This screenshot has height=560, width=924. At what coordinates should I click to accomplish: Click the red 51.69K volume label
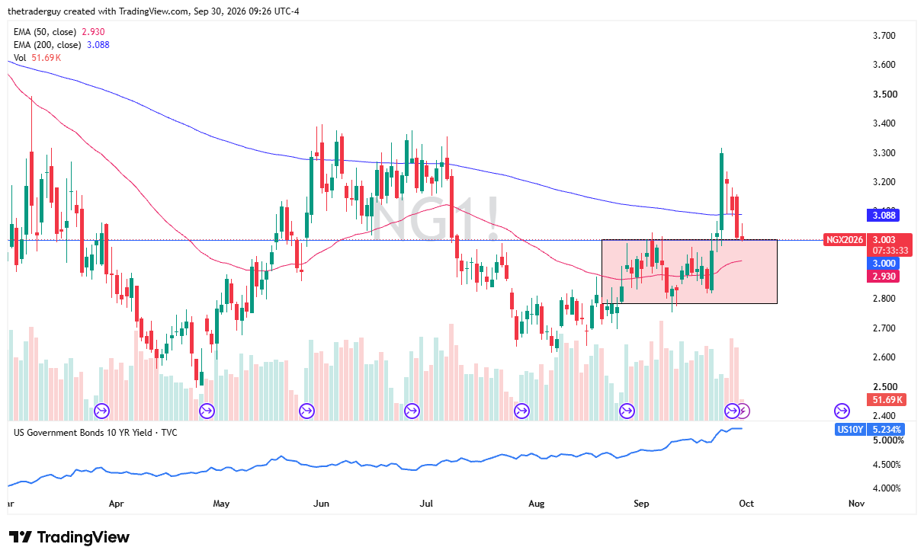886,400
